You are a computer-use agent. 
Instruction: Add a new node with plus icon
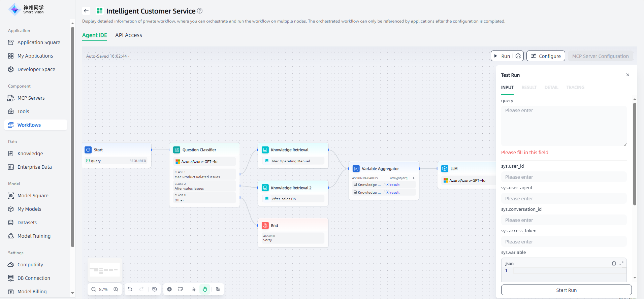click(169, 289)
